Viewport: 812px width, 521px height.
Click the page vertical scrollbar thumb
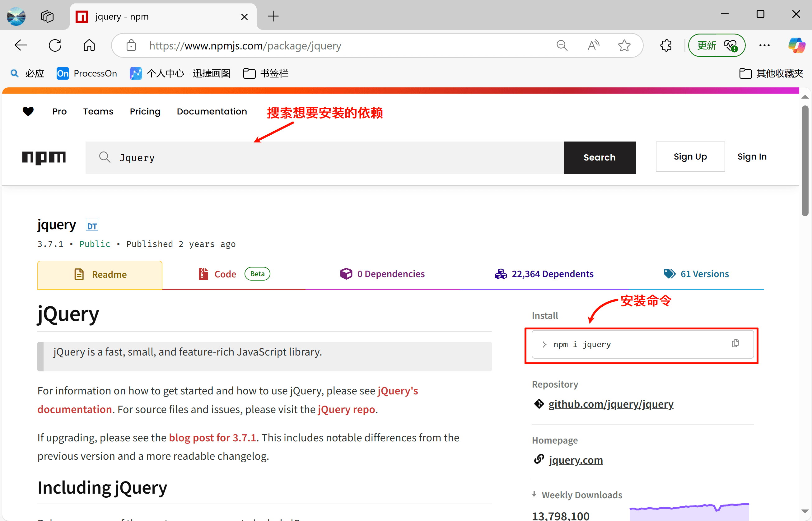(805, 161)
